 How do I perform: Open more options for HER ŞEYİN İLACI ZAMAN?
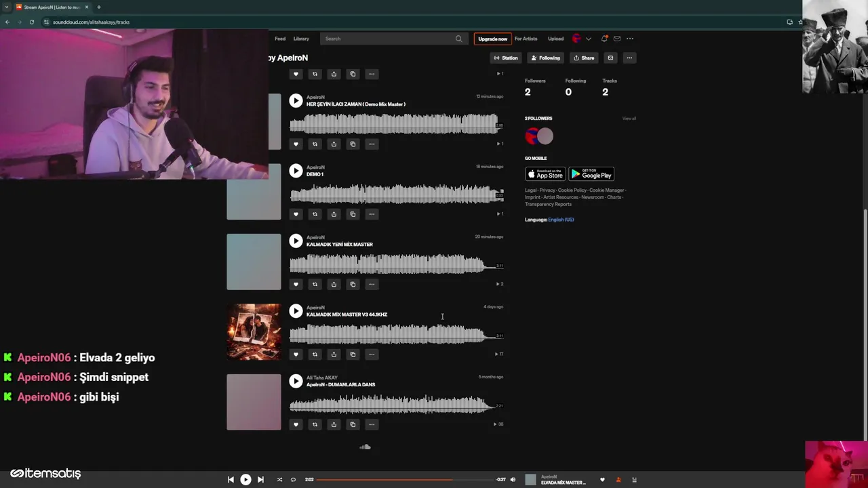pos(372,144)
